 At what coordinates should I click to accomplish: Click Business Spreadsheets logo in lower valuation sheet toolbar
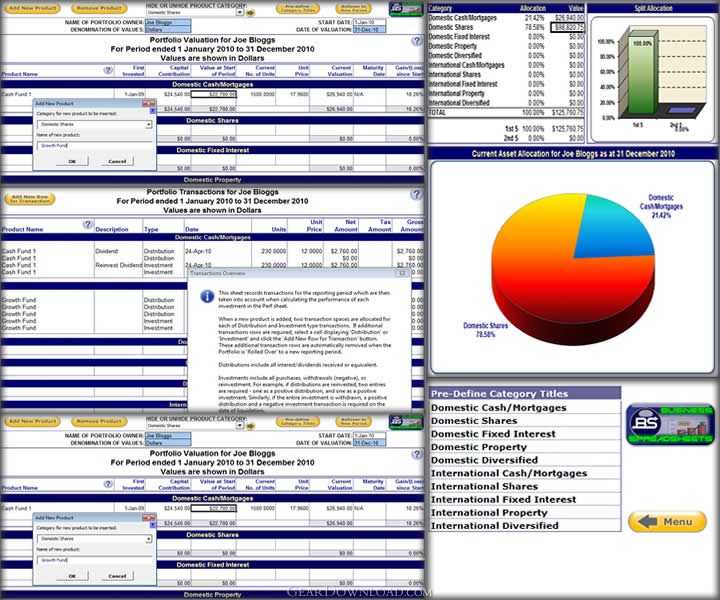405,422
